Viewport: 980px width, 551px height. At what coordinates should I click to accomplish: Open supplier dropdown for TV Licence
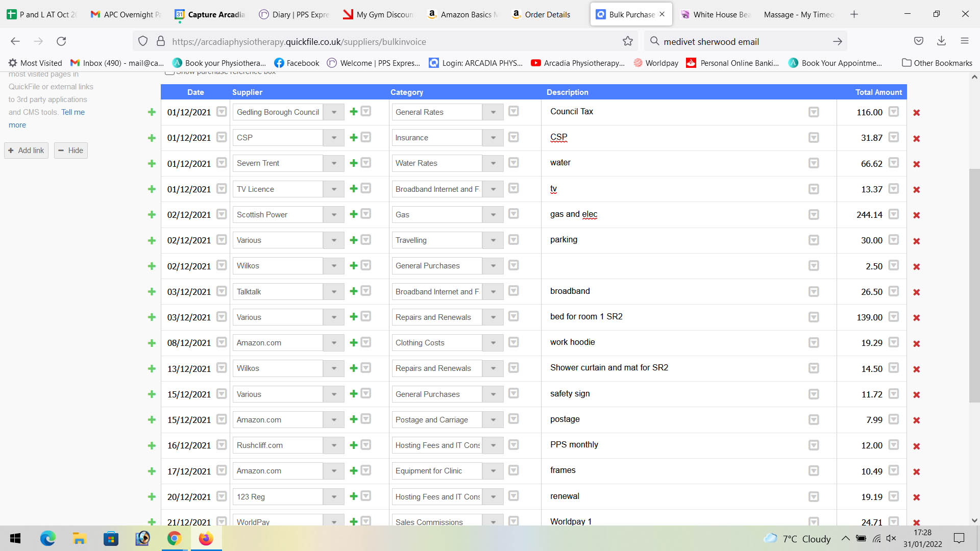[334, 189]
